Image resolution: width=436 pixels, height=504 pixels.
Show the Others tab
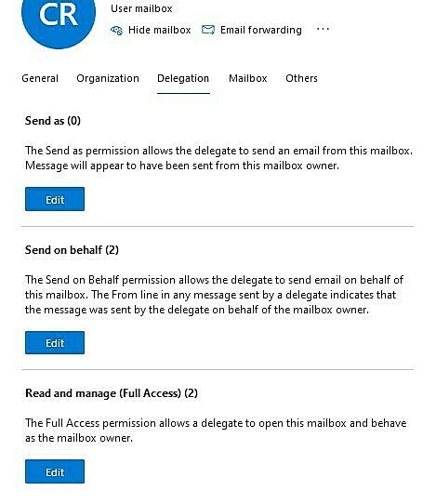[x=301, y=78]
